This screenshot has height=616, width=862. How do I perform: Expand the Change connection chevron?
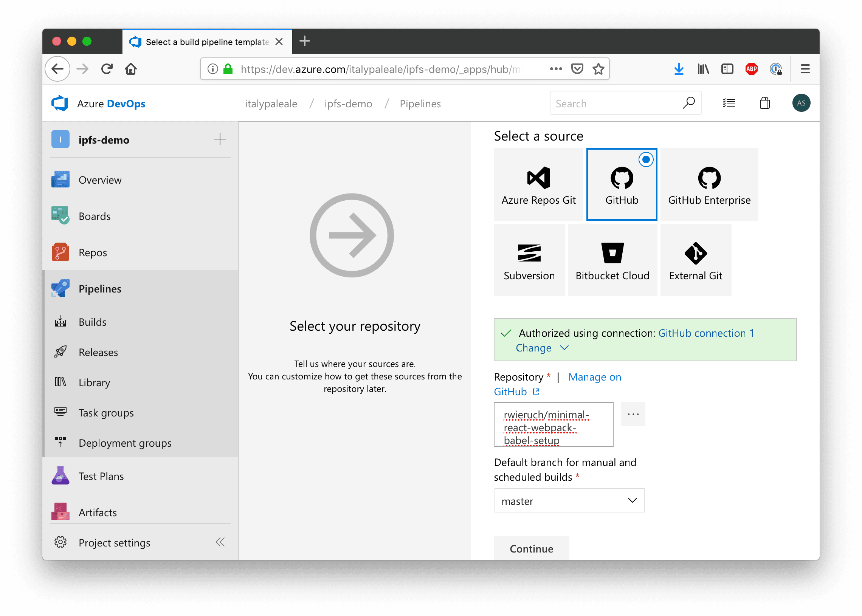coord(564,348)
